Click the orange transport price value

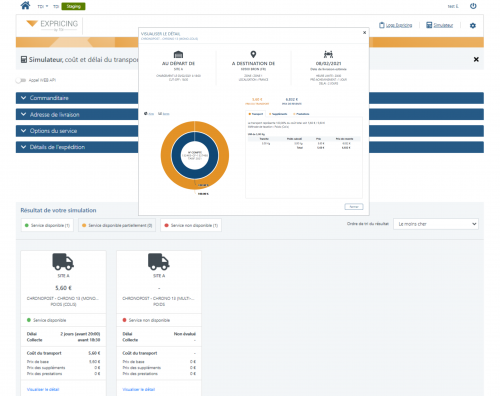(x=257, y=99)
